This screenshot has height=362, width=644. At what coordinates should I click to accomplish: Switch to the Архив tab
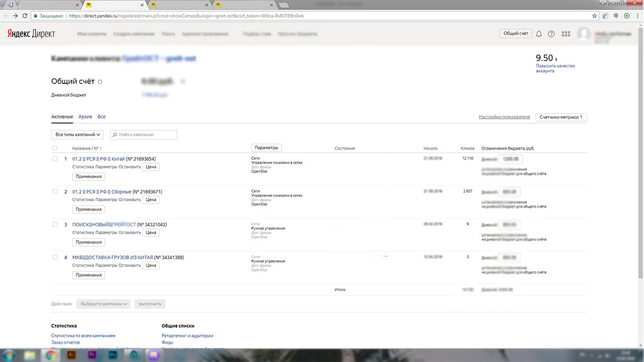point(85,117)
